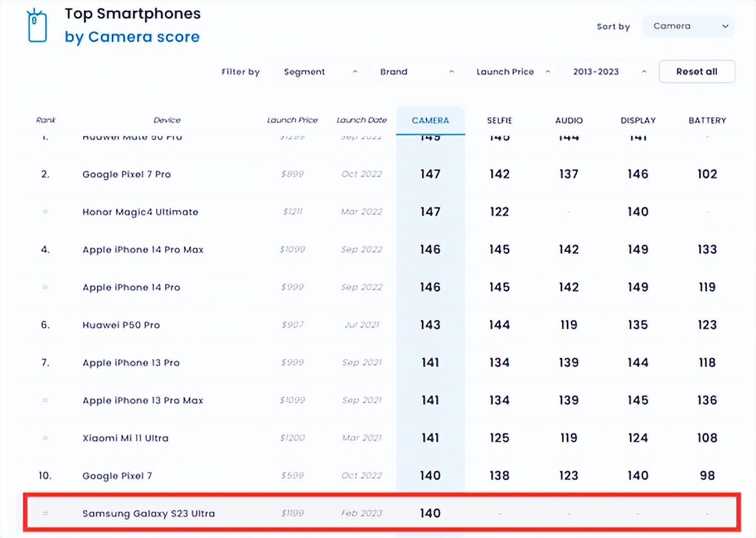Open Honor Magic4 Ultimate device page

140,212
